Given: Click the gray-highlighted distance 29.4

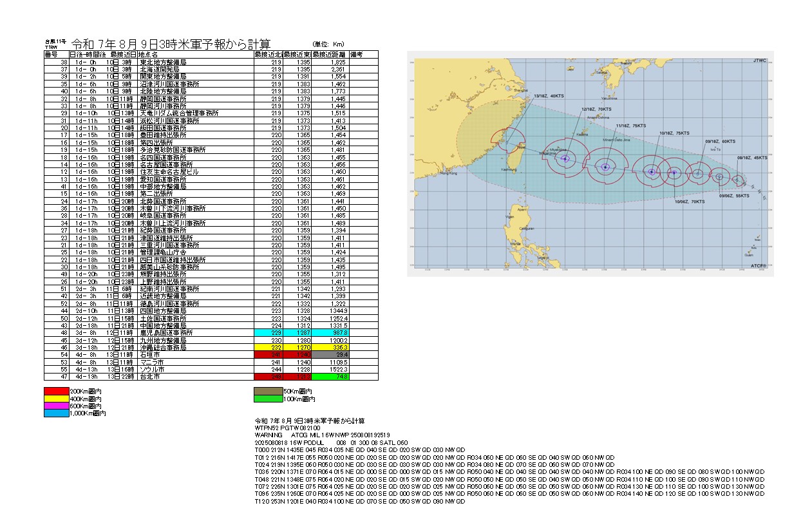Looking at the screenshot, I should pos(330,355).
